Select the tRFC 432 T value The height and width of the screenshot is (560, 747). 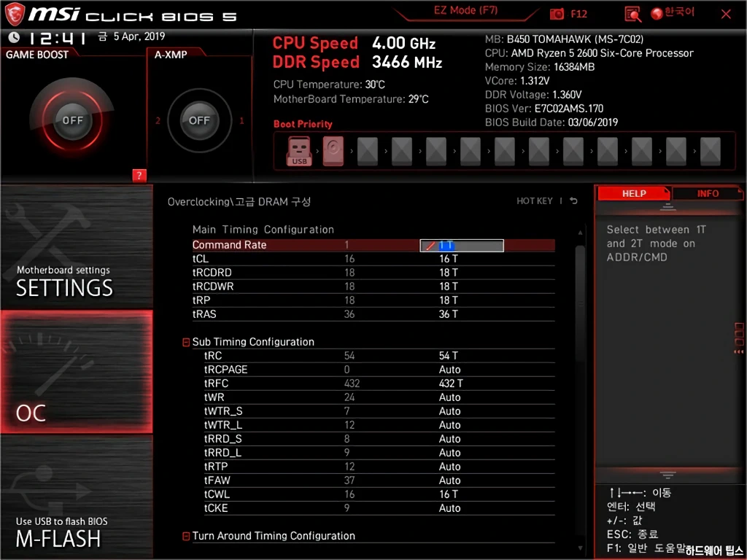(451, 384)
